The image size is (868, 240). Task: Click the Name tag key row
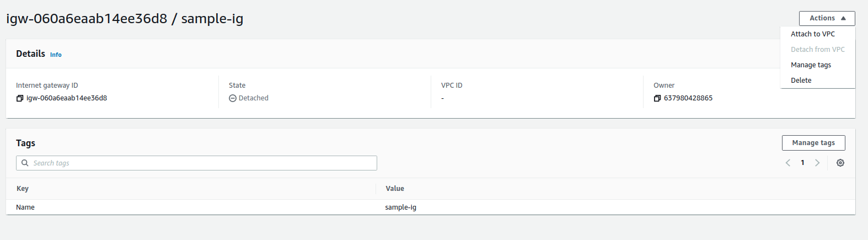pos(25,207)
